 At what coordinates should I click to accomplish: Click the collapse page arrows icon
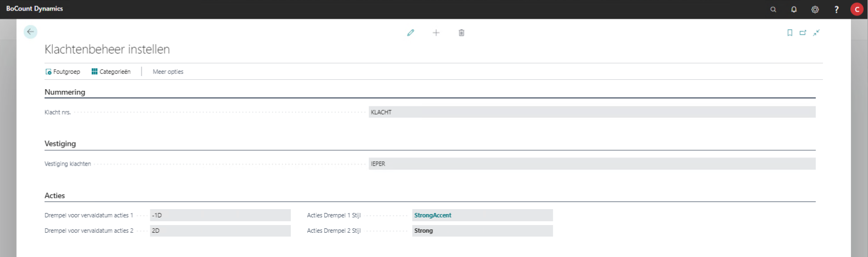coord(816,33)
